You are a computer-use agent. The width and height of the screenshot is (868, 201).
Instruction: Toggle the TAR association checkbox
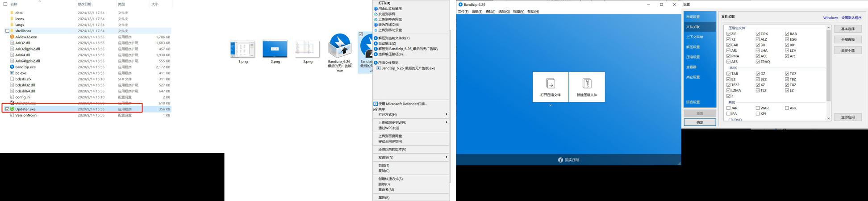click(x=728, y=74)
